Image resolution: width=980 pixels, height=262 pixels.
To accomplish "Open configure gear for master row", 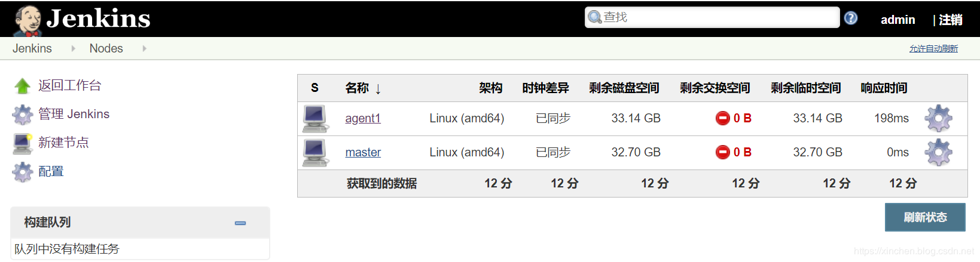I will [x=938, y=152].
